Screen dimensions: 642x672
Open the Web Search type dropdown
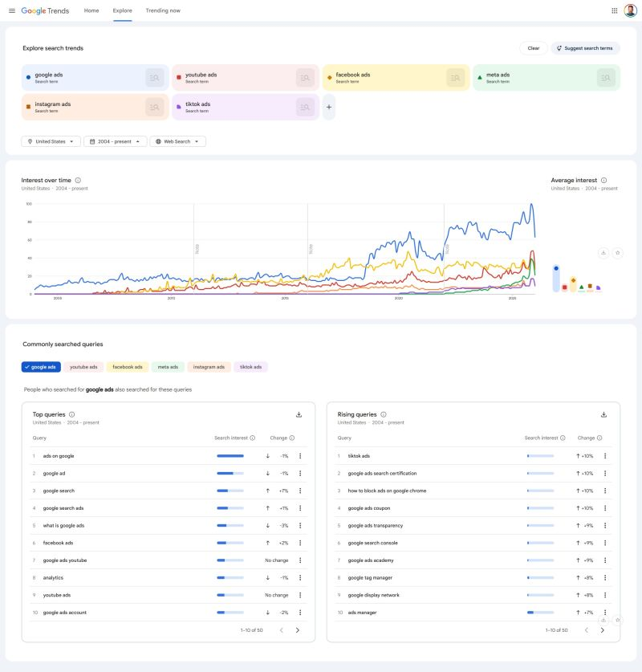[x=177, y=141]
